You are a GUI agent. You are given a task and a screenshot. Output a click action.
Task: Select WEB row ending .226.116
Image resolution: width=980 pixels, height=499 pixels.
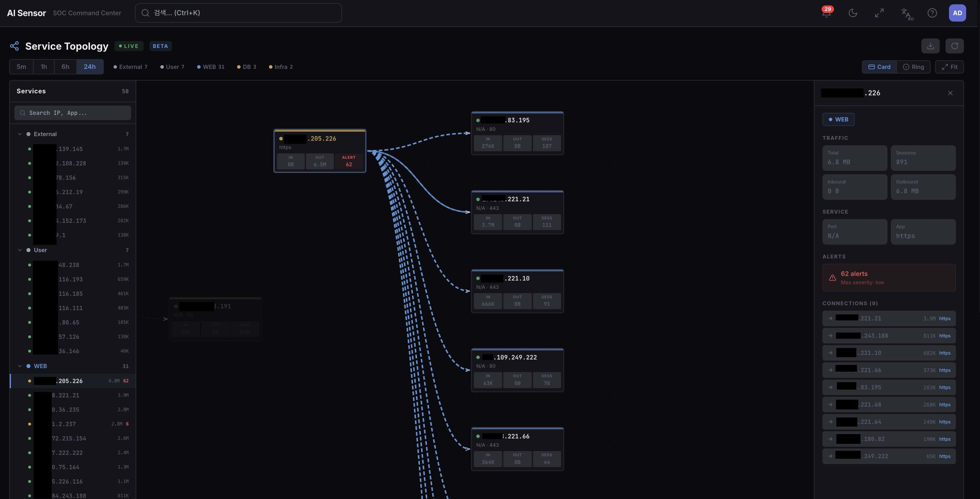click(73, 481)
